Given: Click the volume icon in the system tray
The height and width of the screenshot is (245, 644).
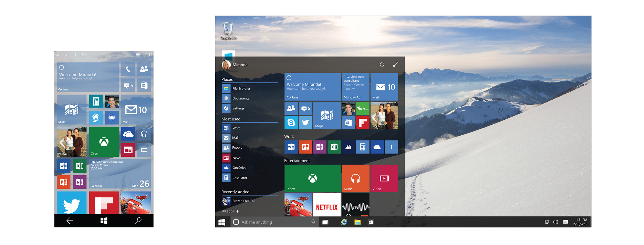Looking at the screenshot, I should coord(555,222).
